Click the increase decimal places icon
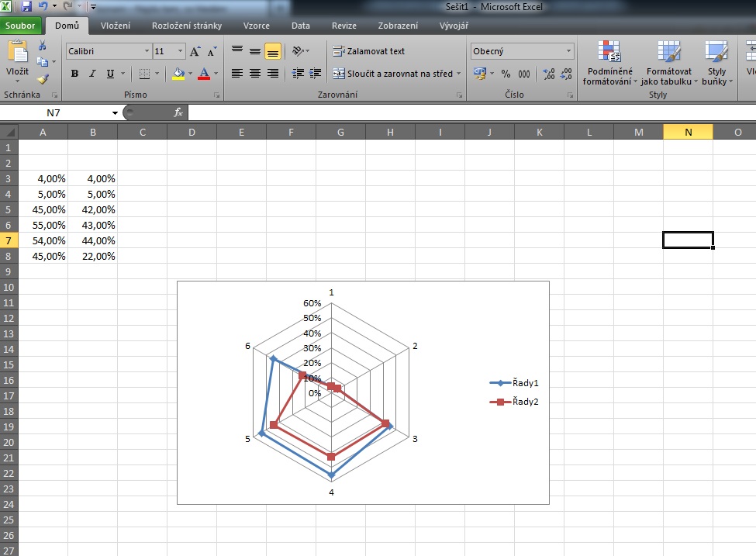 tap(549, 74)
